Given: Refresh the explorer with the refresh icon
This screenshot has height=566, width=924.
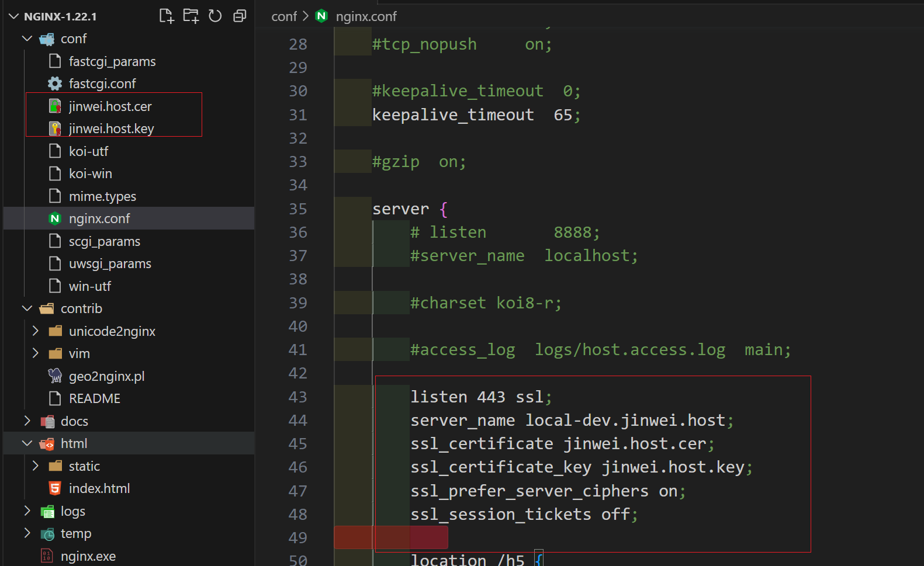Looking at the screenshot, I should click(x=215, y=16).
